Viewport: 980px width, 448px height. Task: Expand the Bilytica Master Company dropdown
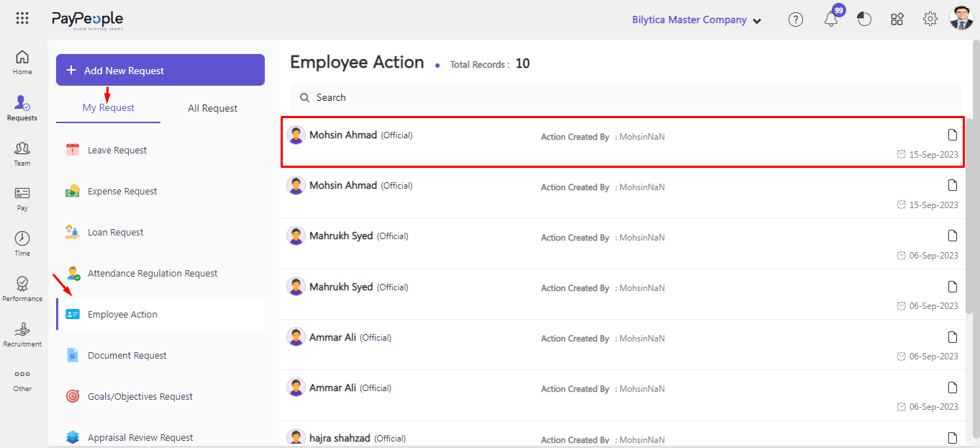(696, 20)
